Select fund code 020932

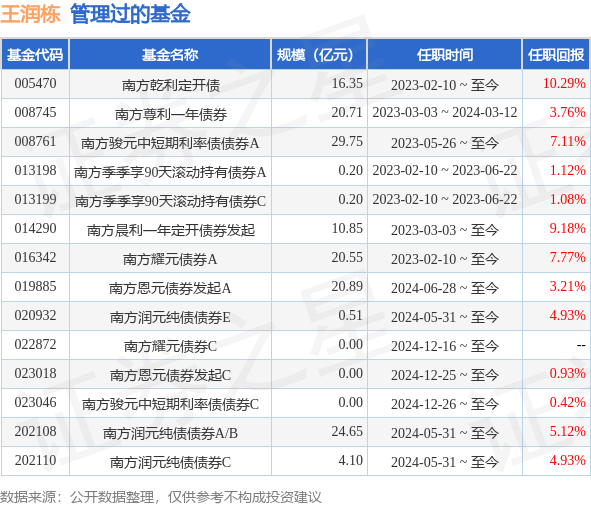[x=35, y=316]
